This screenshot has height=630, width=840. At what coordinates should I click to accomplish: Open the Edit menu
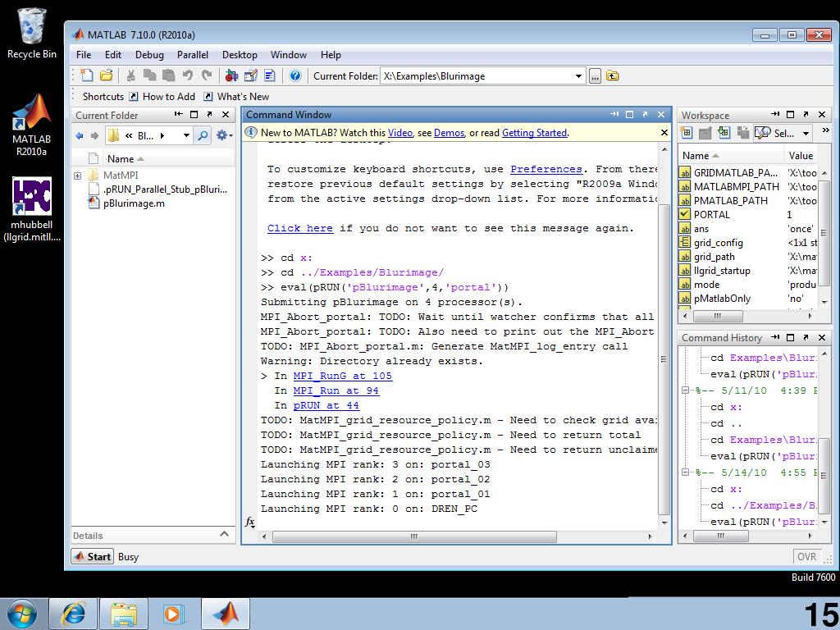(x=113, y=55)
